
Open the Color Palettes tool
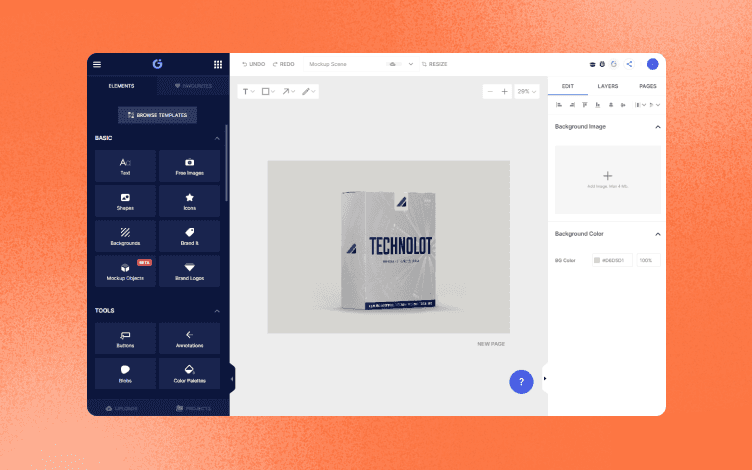click(x=189, y=374)
